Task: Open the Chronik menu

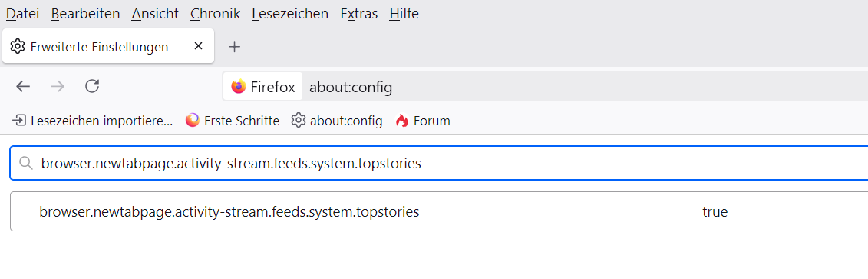Action: (215, 14)
